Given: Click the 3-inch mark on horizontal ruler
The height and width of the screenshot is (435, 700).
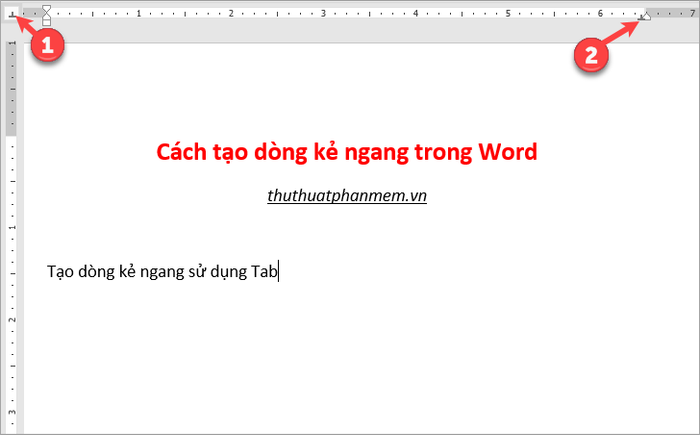Looking at the screenshot, I should tap(323, 14).
